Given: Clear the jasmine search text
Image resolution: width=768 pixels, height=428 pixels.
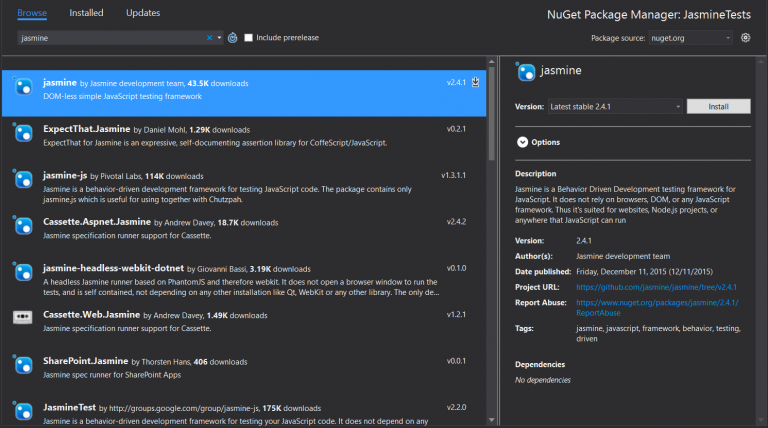Looking at the screenshot, I should coord(209,38).
